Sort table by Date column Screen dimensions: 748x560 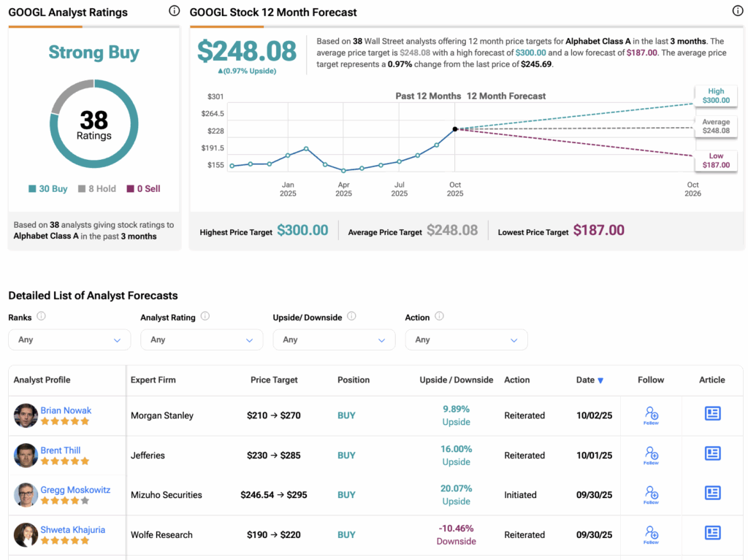(589, 380)
